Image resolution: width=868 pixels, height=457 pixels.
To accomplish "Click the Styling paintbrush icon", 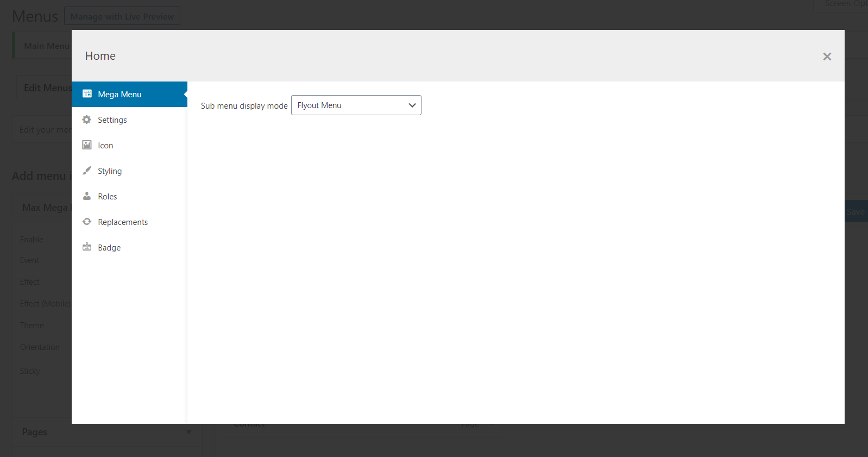I will point(87,171).
